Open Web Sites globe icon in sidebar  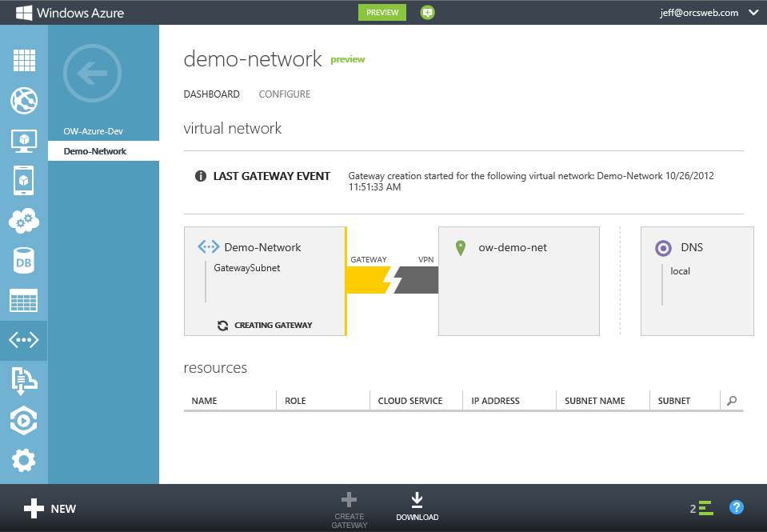24,100
